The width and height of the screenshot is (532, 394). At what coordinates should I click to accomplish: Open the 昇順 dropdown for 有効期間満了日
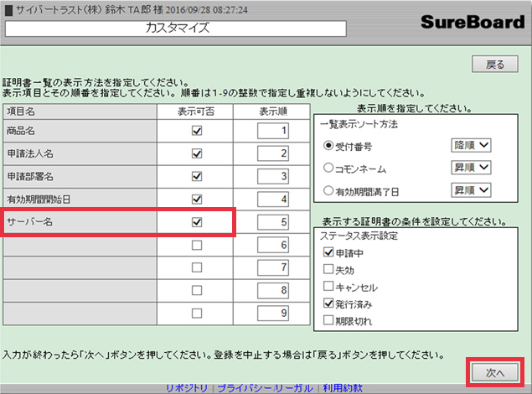471,190
